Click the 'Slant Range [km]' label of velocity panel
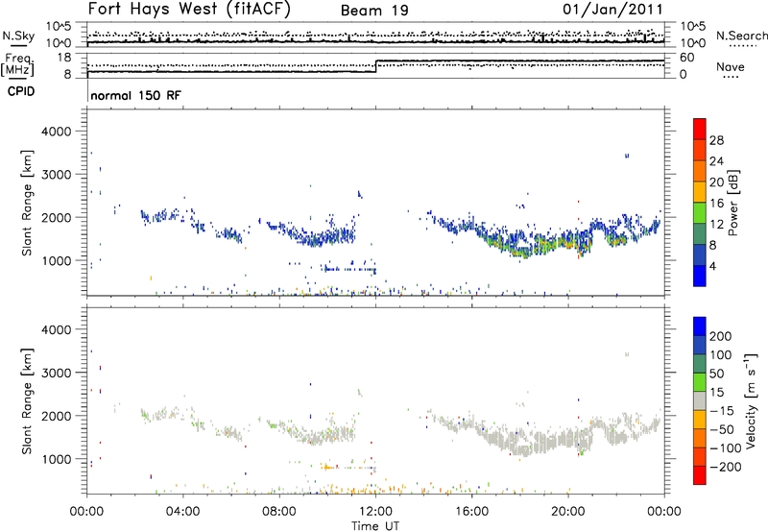The image size is (768, 532). pyautogui.click(x=27, y=401)
